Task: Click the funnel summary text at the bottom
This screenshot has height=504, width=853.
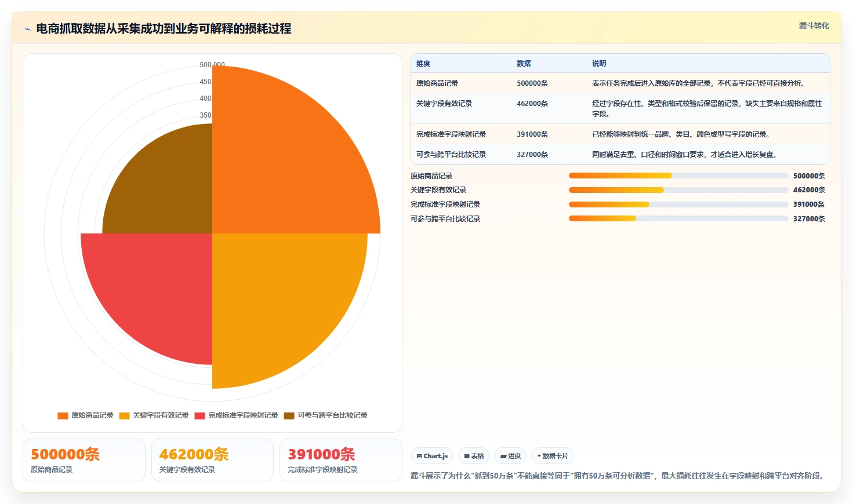Action: 618,476
